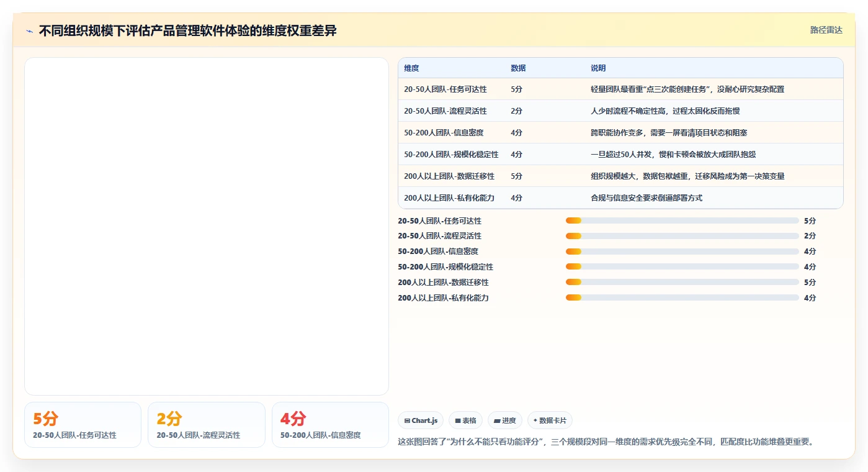The height and width of the screenshot is (472, 868).
Task: Click progress bar for 200人以上团队-私有化能力
Action: pos(682,298)
